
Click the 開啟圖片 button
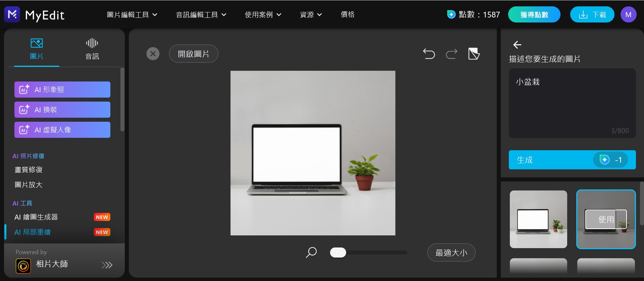coord(194,54)
